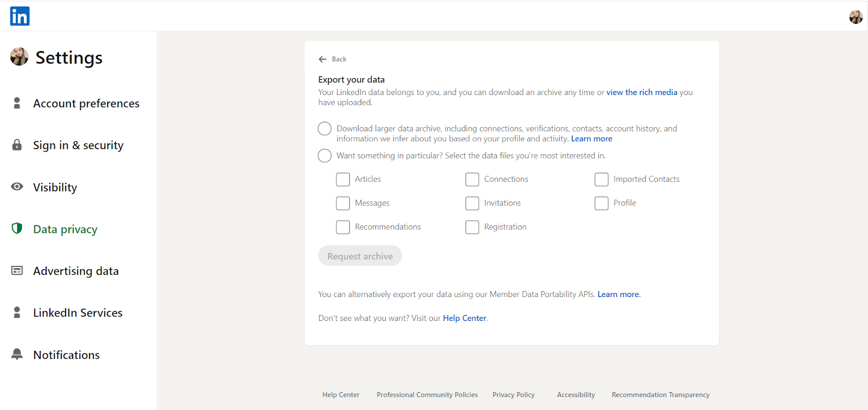Viewport: 868px width, 410px height.
Task: Open the Help Center link in card
Action: tap(464, 318)
